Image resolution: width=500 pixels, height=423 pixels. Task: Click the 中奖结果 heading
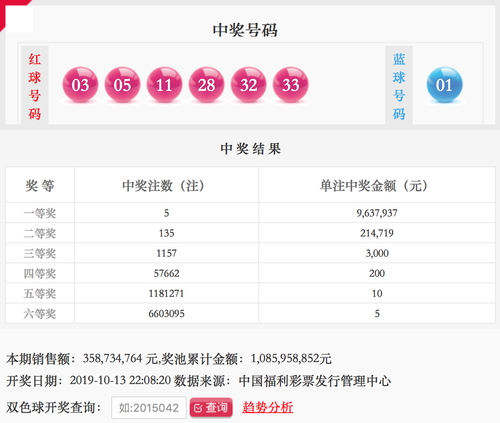click(x=250, y=149)
